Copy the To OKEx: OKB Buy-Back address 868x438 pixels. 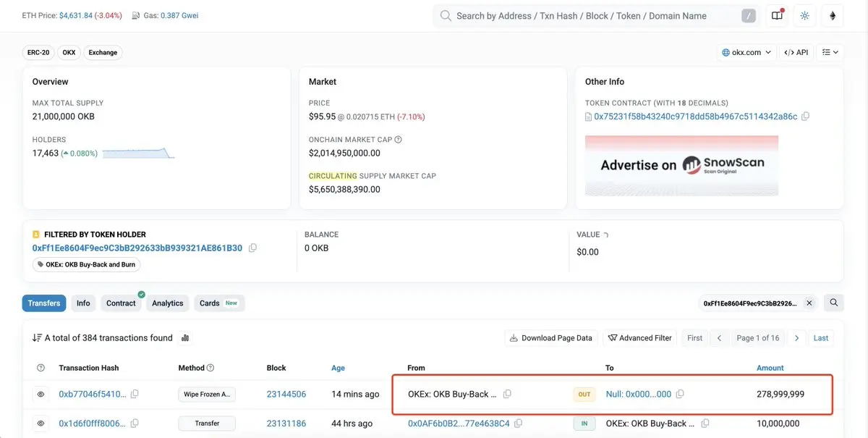[705, 424]
